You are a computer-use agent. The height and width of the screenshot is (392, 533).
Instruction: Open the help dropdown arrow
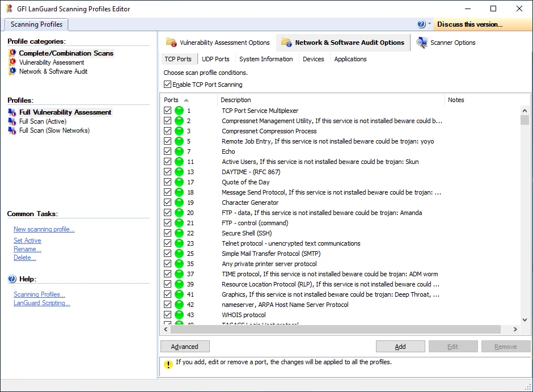click(430, 24)
